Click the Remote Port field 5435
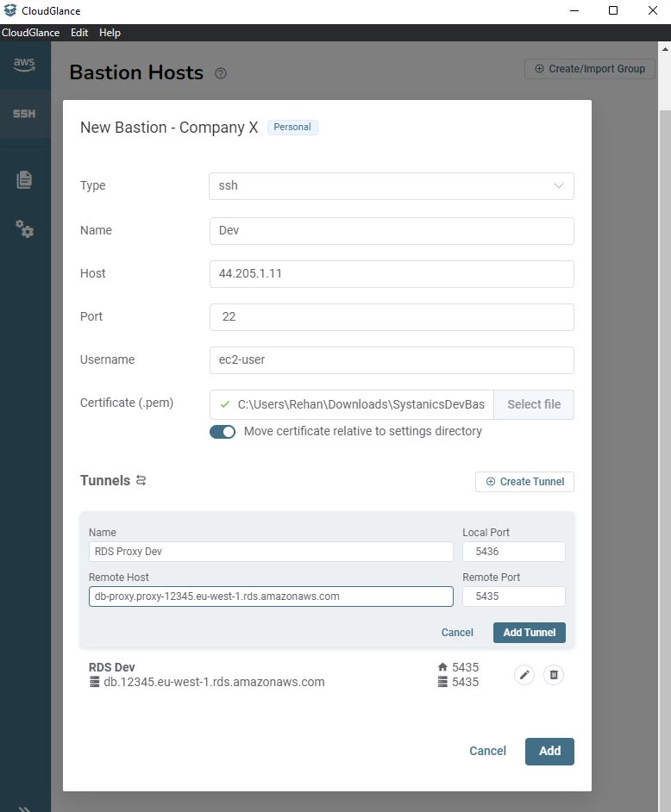Image resolution: width=671 pixels, height=812 pixels. point(513,596)
